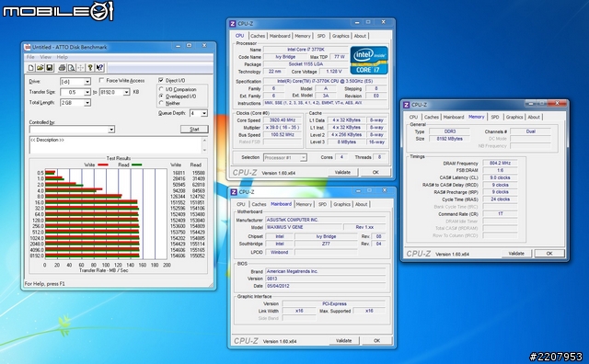
Task: Click the ATTO Disk Benchmark title bar icon
Action: 28,47
